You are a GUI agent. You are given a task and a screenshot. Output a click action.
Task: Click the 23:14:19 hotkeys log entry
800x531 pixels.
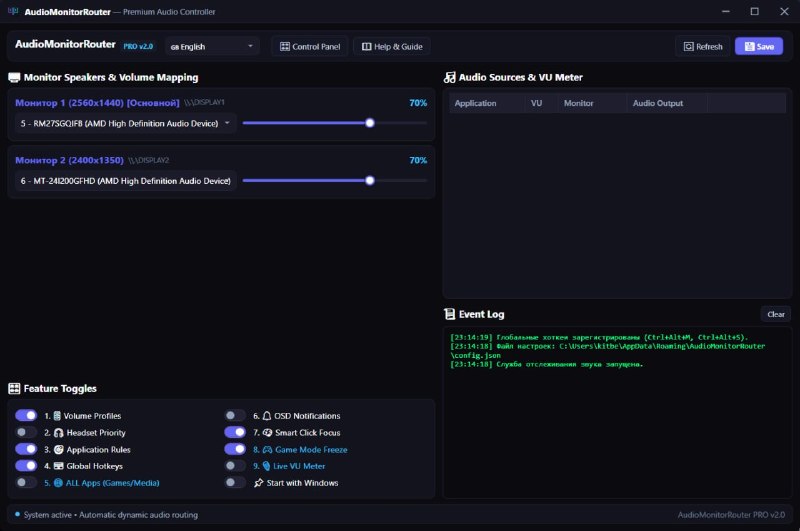[598, 337]
